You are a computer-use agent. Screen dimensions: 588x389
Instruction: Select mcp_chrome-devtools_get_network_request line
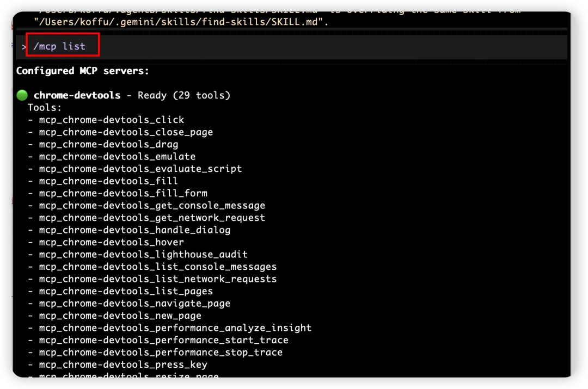pos(152,218)
